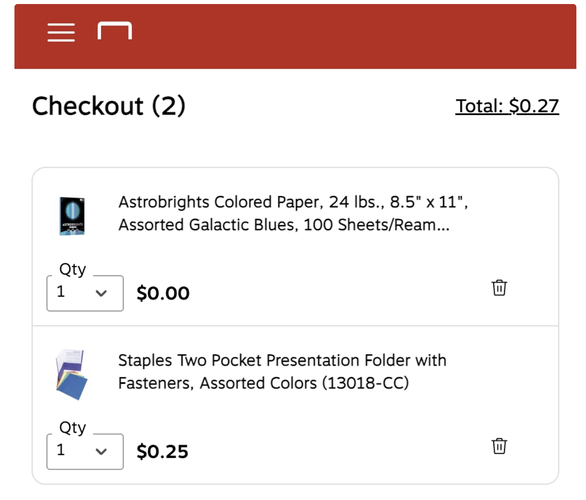Click the chevron arrow beside $0.00

point(101,293)
